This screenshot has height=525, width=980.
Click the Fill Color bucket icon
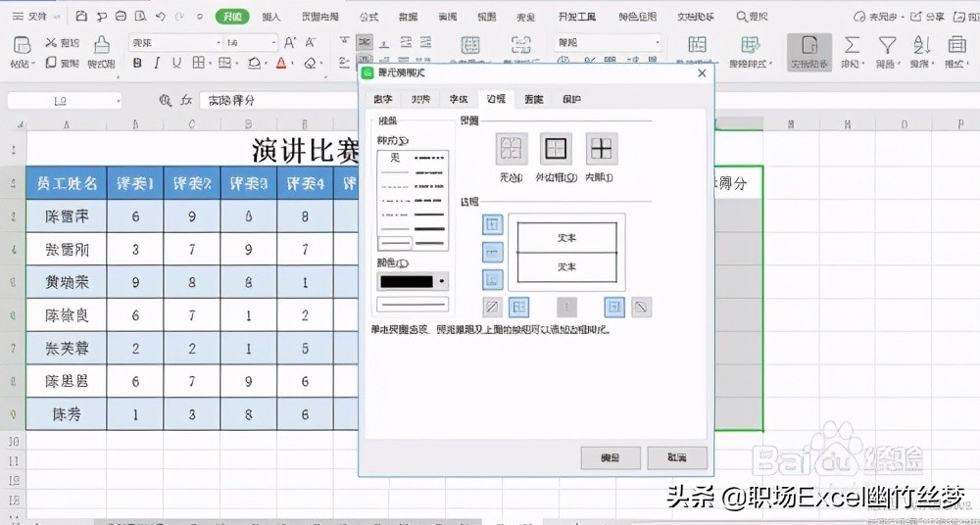pyautogui.click(x=255, y=63)
